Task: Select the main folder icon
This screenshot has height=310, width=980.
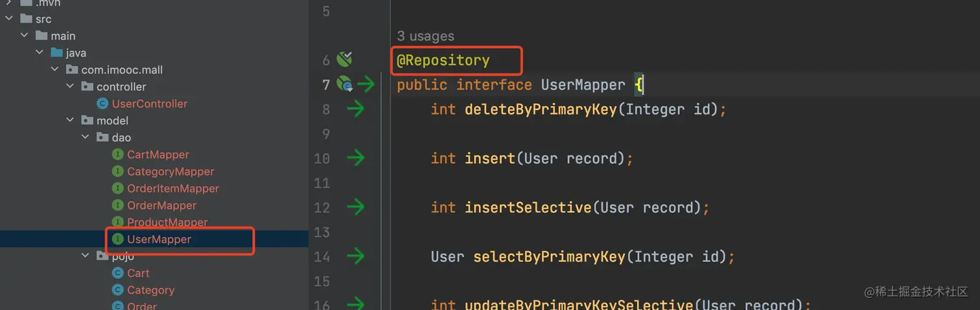Action: 41,36
